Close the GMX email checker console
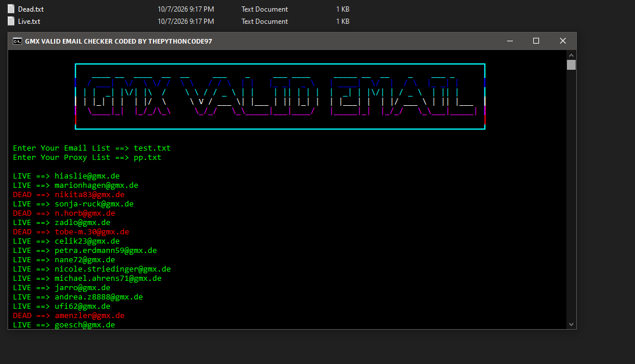 (x=562, y=41)
